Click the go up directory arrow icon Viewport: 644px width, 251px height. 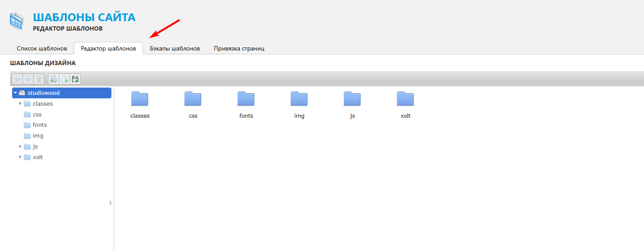(x=39, y=79)
